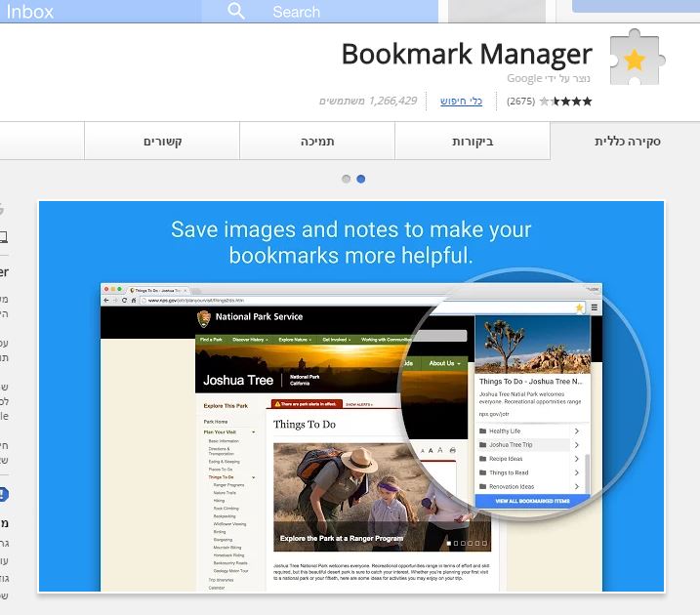Click the alert warning icon in park alerts banner

[x=277, y=404]
